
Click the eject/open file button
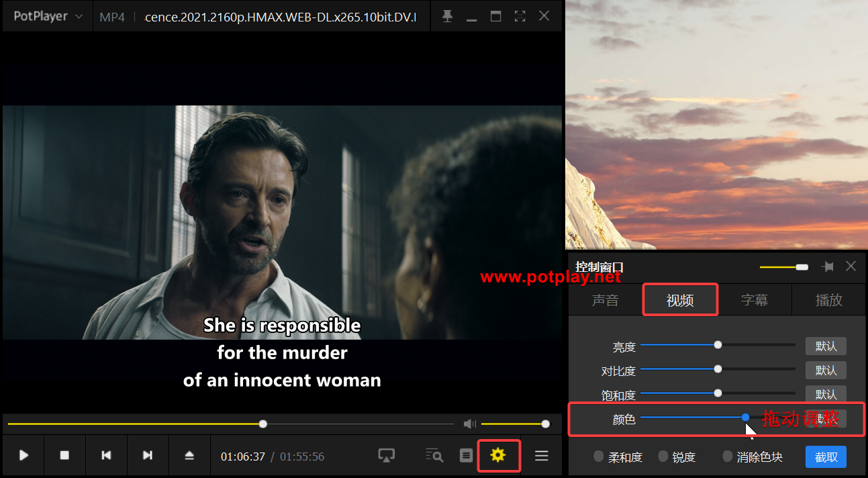[189, 455]
